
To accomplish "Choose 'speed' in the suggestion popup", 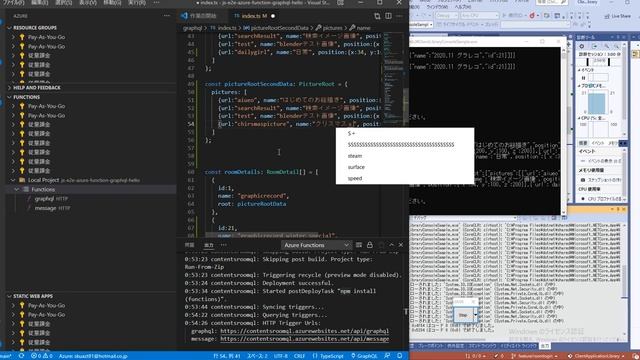I will 355,178.
